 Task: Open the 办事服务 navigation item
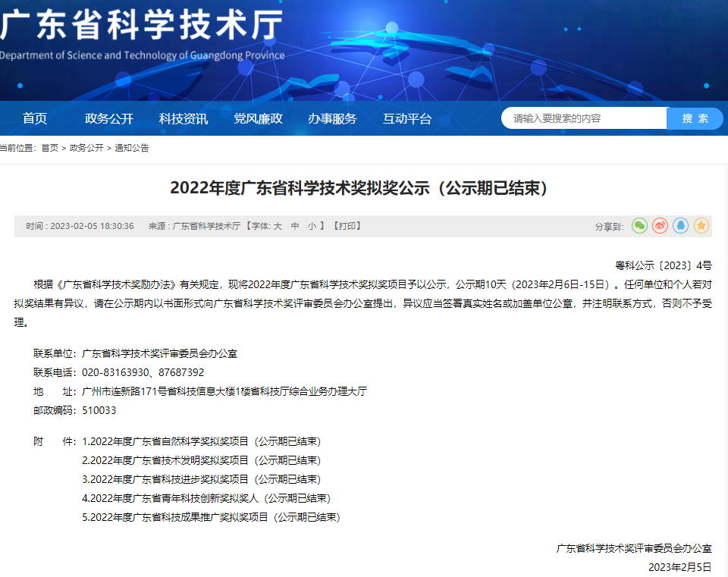point(332,118)
